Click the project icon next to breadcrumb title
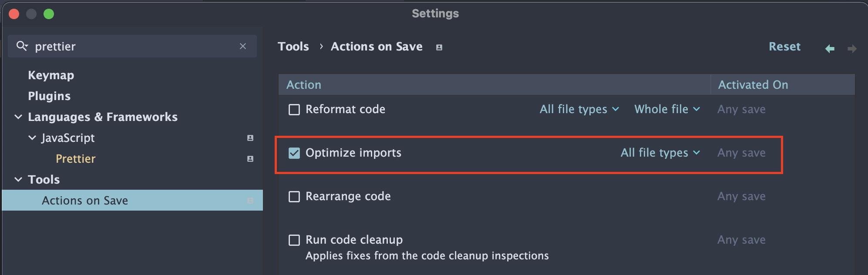Image resolution: width=868 pixels, height=275 pixels. 439,47
